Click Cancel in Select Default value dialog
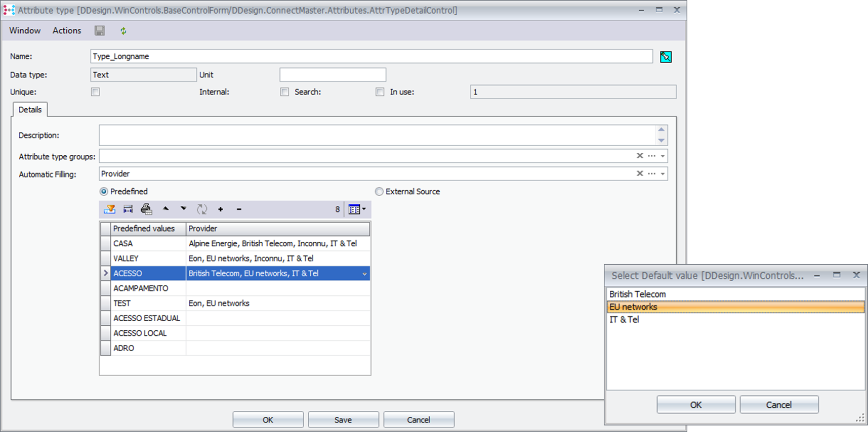 (x=779, y=405)
